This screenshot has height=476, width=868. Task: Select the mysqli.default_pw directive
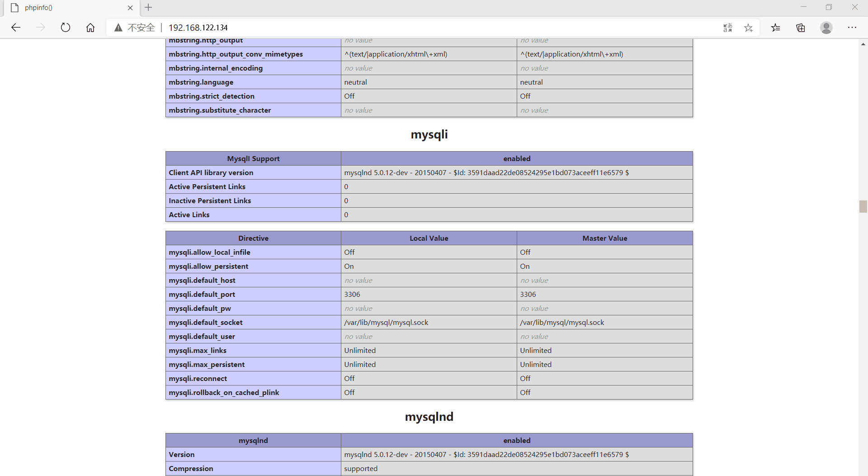click(200, 308)
